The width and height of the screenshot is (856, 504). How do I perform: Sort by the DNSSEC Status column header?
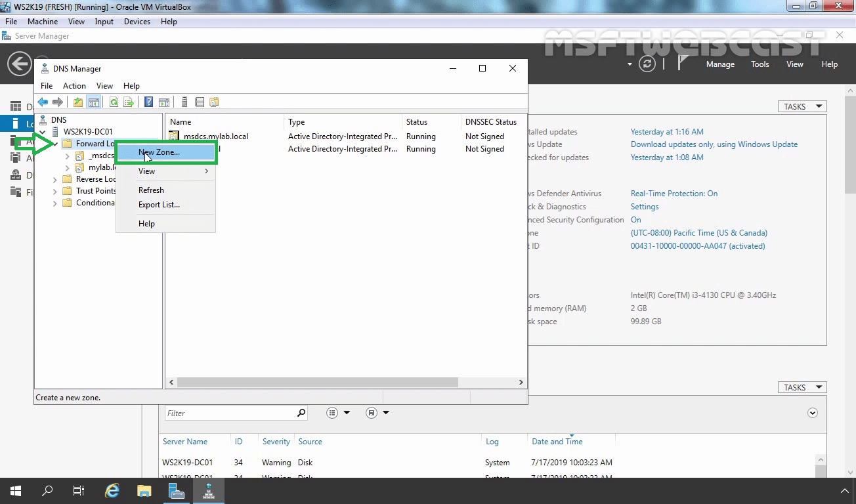pos(491,122)
